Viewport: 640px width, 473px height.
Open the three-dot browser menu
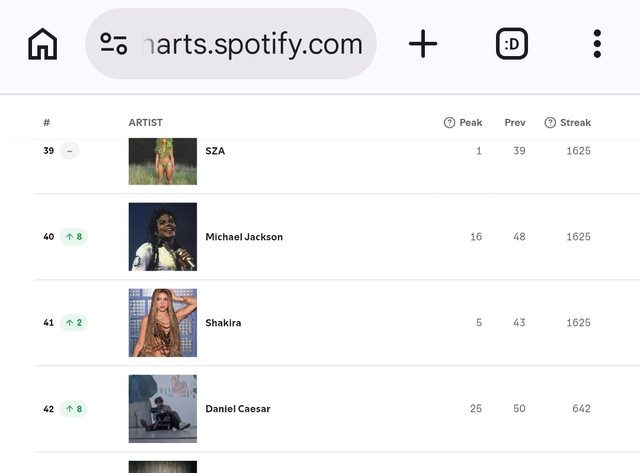(x=597, y=44)
